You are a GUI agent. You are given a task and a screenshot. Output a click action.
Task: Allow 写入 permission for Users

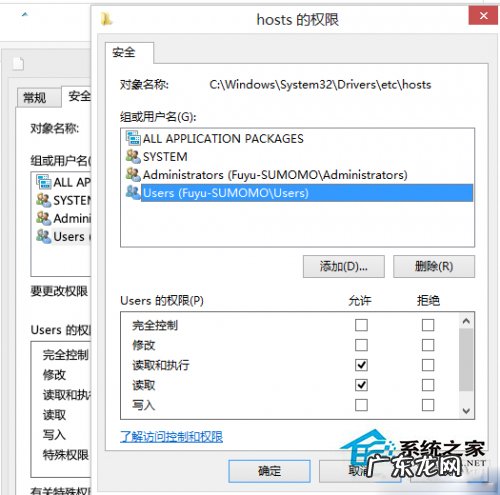361,405
